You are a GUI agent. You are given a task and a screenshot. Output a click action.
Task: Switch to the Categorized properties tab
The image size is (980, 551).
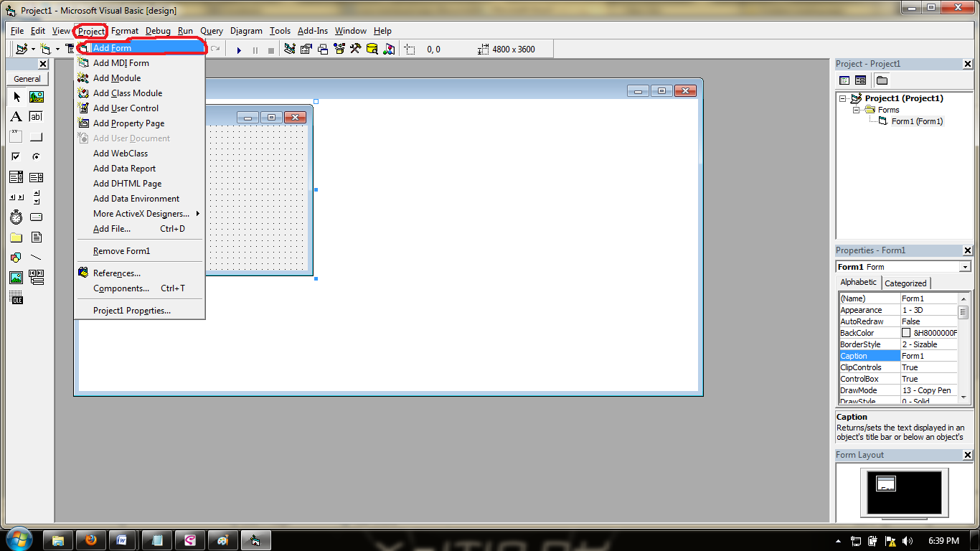pyautogui.click(x=905, y=283)
